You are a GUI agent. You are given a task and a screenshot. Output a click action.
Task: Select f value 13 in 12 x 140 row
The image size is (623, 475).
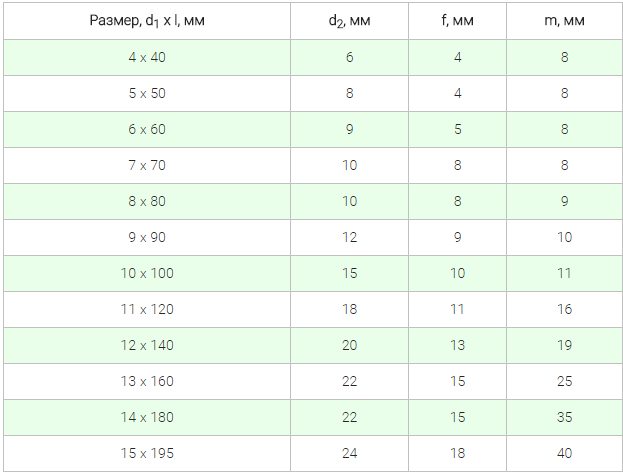pos(457,346)
